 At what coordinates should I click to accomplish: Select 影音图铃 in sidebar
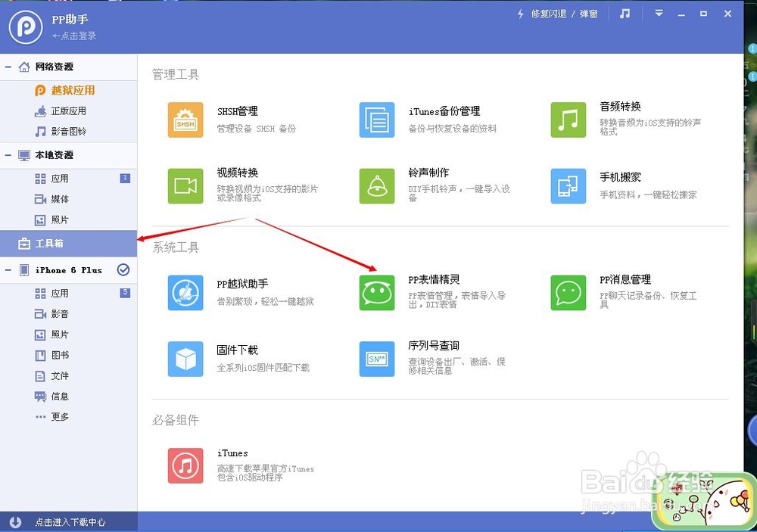point(69,132)
